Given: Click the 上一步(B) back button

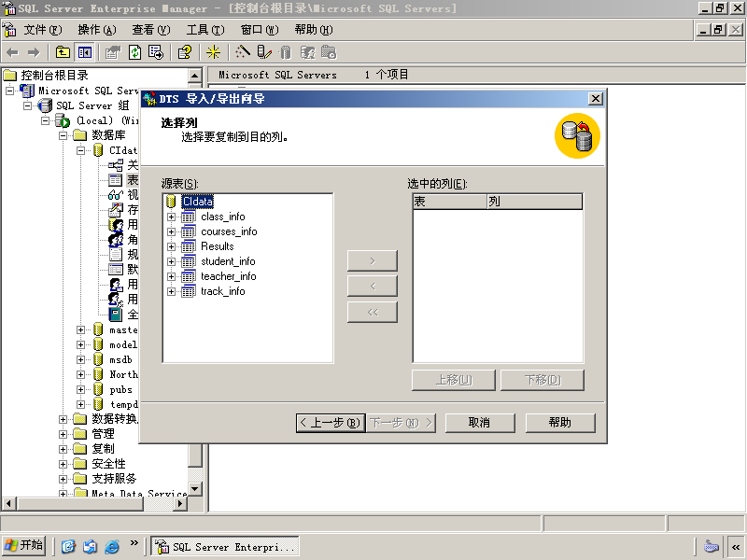Looking at the screenshot, I should tap(331, 423).
